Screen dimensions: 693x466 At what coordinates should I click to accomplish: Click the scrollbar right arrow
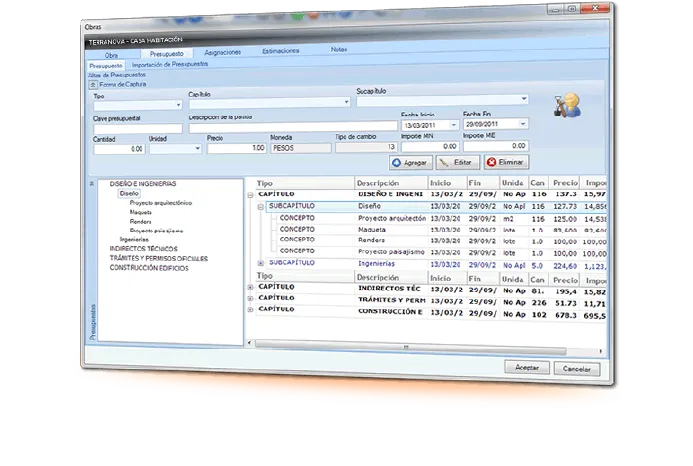click(600, 351)
